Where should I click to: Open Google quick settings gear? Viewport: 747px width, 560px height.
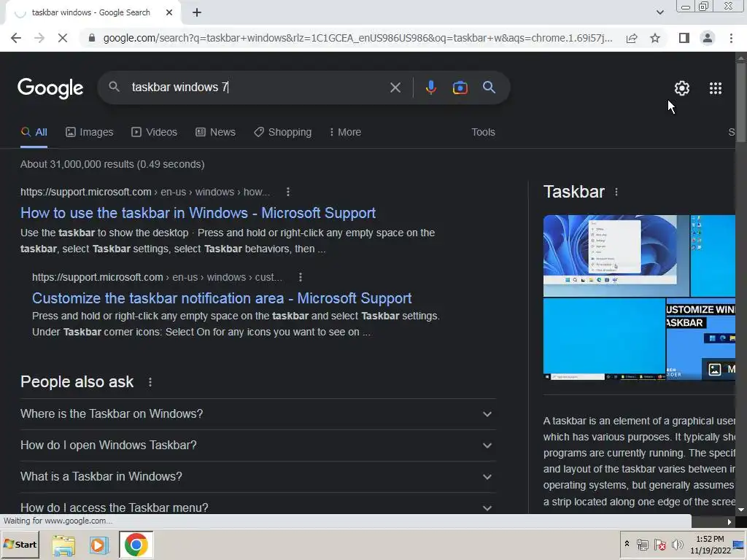tap(682, 88)
